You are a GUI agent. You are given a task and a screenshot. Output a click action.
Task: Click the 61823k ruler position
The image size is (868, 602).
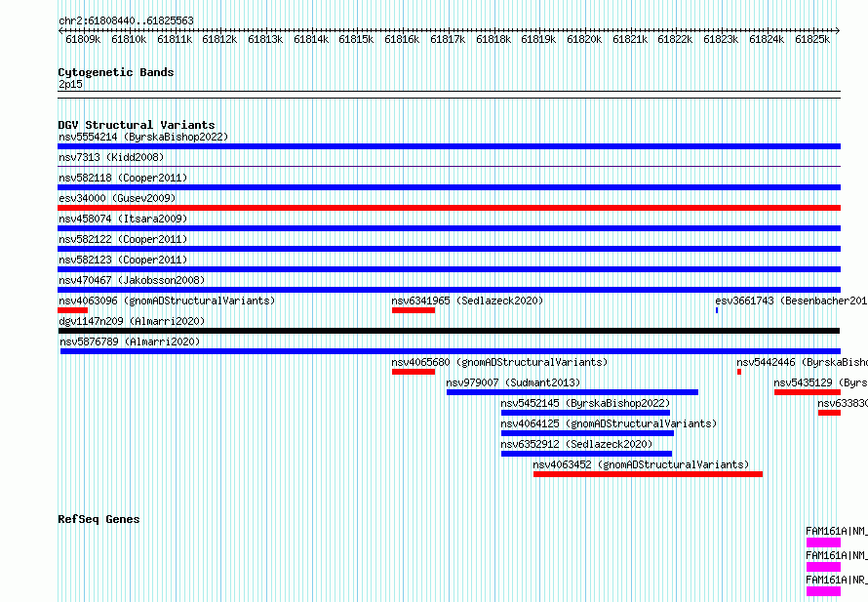pos(722,39)
